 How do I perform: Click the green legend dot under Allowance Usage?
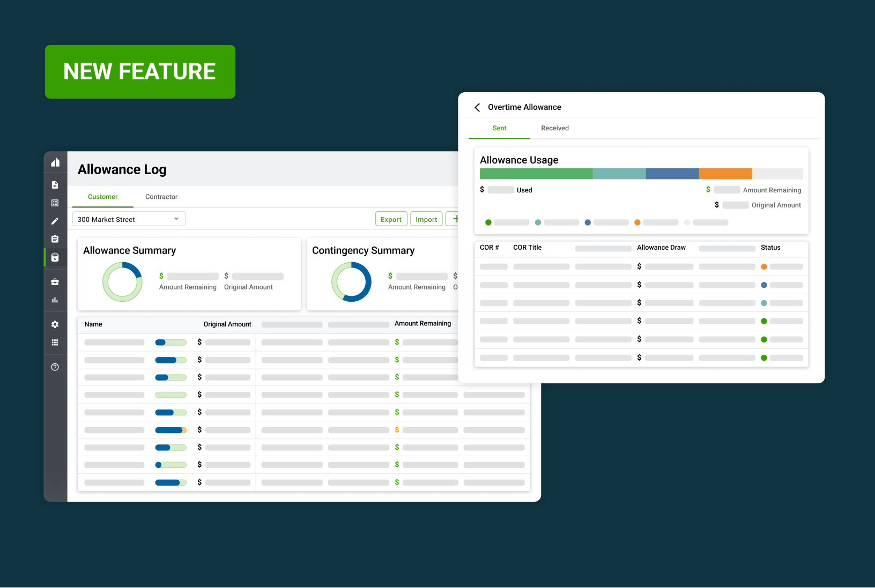488,222
